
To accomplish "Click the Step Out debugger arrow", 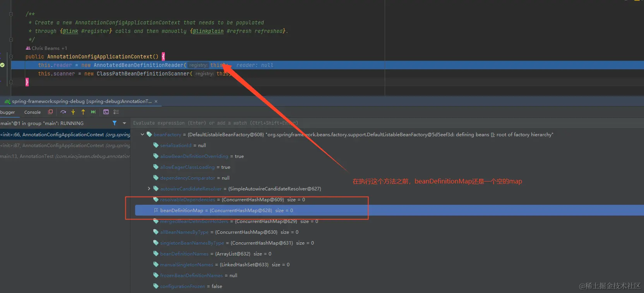I will pyautogui.click(x=83, y=112).
